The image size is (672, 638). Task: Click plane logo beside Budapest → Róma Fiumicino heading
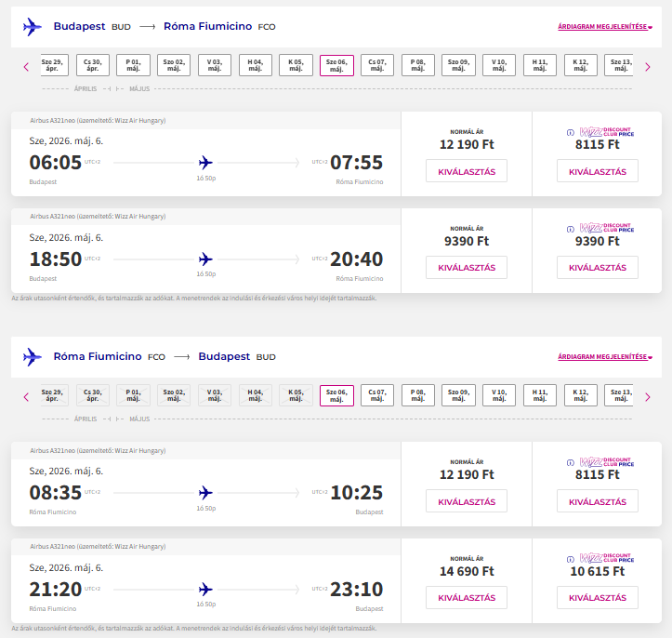pyautogui.click(x=33, y=27)
